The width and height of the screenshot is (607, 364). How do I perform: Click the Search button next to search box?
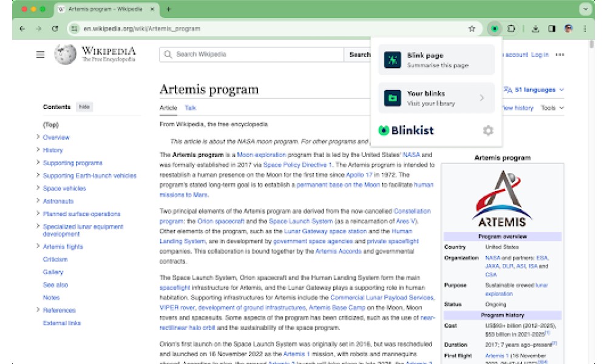359,55
